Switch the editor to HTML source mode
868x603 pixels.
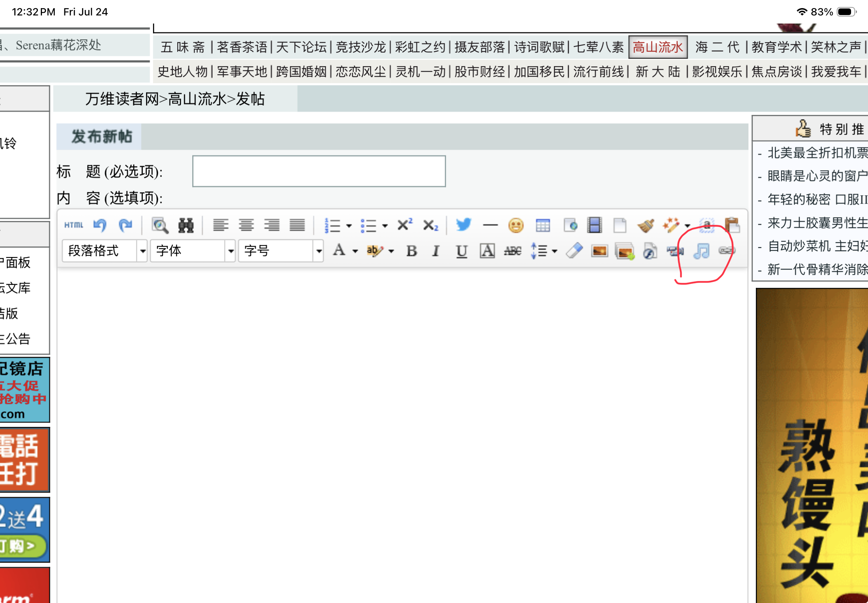pos(73,225)
